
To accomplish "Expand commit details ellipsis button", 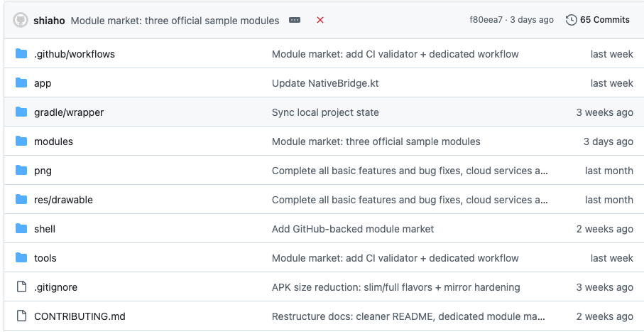I will coord(295,20).
